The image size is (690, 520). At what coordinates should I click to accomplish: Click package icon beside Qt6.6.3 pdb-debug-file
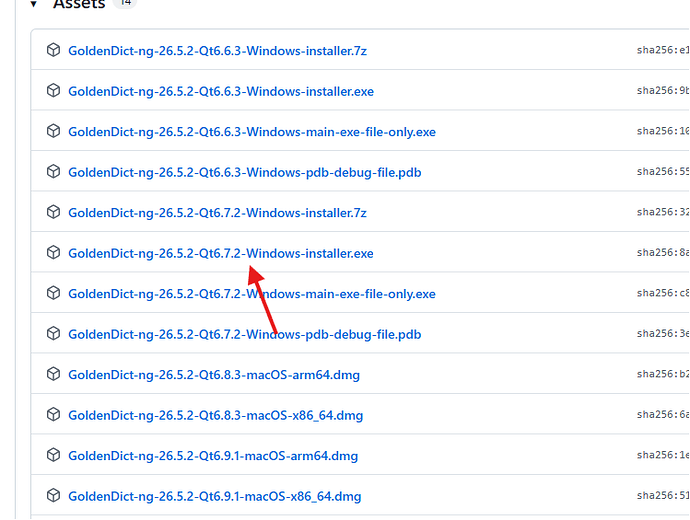pyautogui.click(x=53, y=172)
